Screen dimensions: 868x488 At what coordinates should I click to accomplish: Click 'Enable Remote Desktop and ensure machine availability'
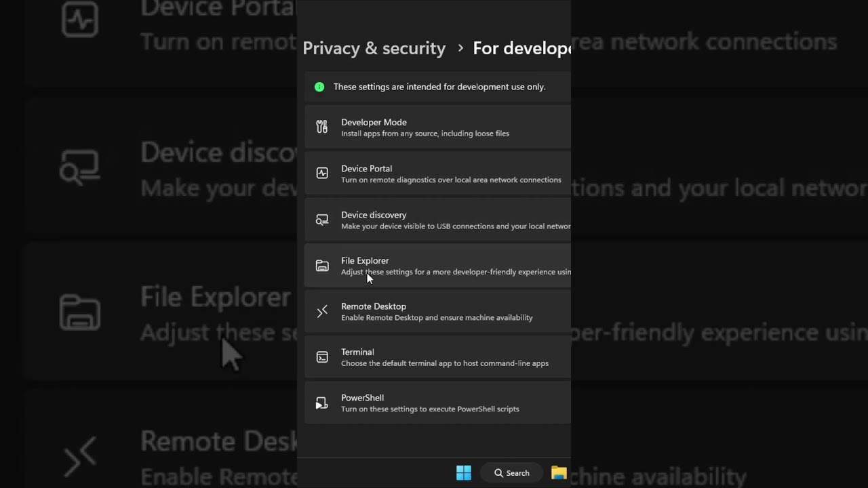(x=437, y=317)
